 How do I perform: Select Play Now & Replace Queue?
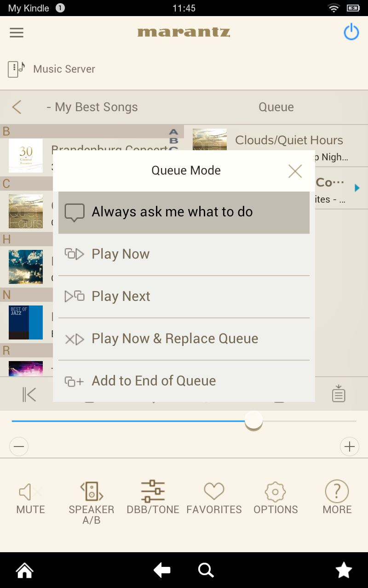coord(184,339)
